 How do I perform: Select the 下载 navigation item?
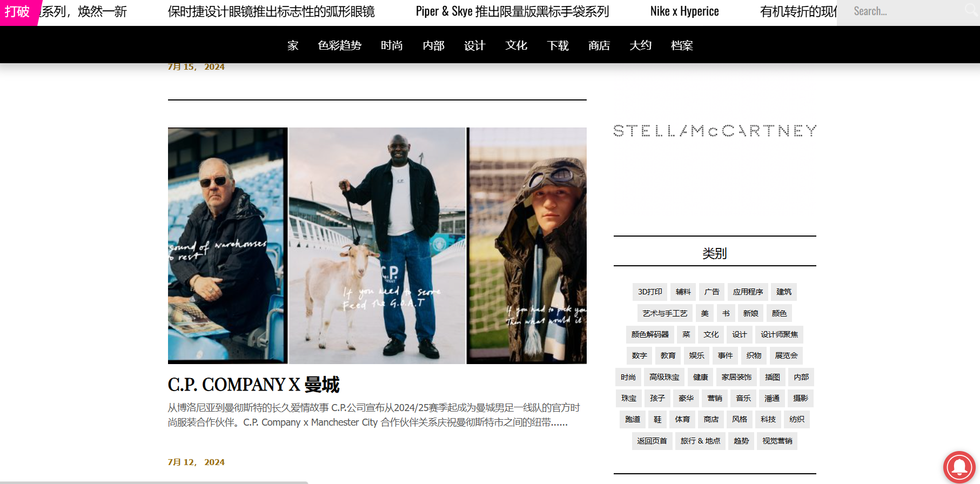558,45
